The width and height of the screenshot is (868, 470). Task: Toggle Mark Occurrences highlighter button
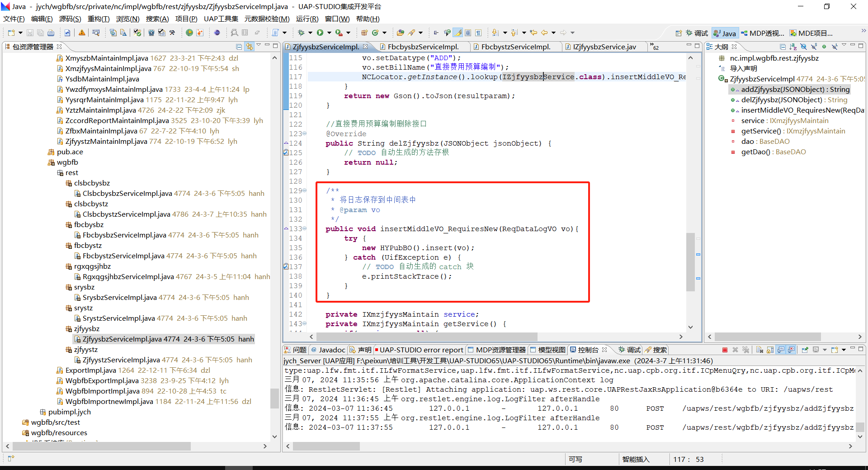[x=458, y=33]
